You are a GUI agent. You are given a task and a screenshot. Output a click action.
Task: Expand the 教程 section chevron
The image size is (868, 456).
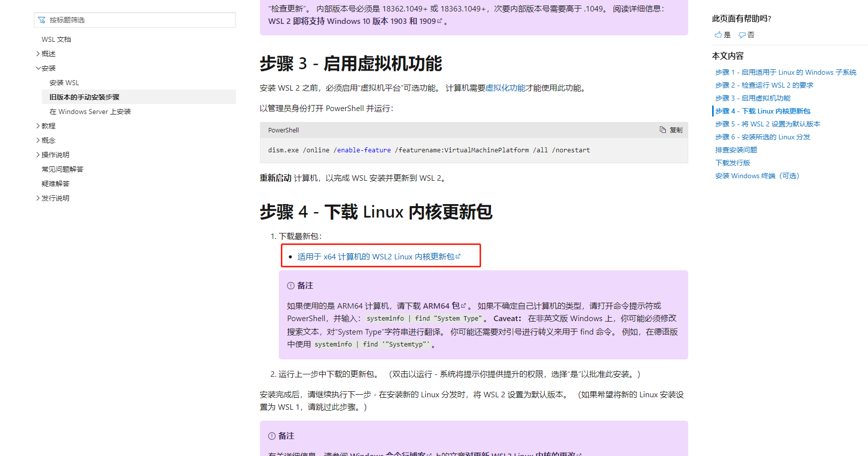(x=38, y=126)
